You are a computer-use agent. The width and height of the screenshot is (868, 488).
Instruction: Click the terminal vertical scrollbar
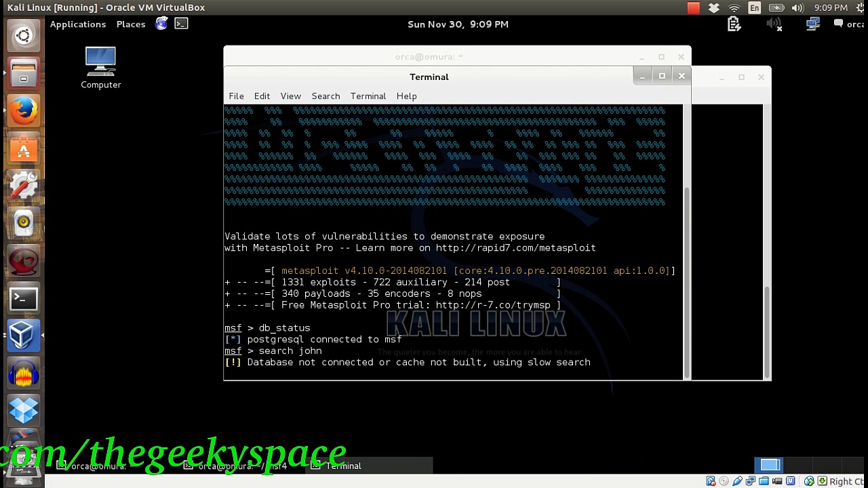tap(687, 281)
